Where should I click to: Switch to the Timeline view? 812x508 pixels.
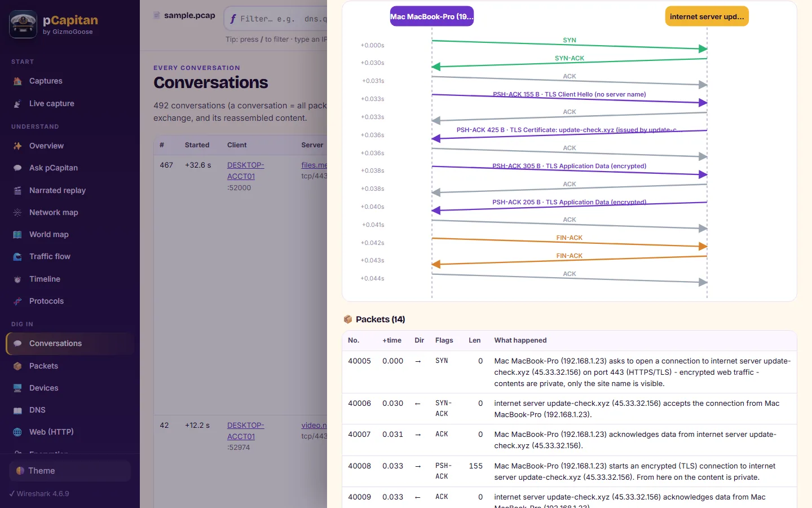[71, 279]
